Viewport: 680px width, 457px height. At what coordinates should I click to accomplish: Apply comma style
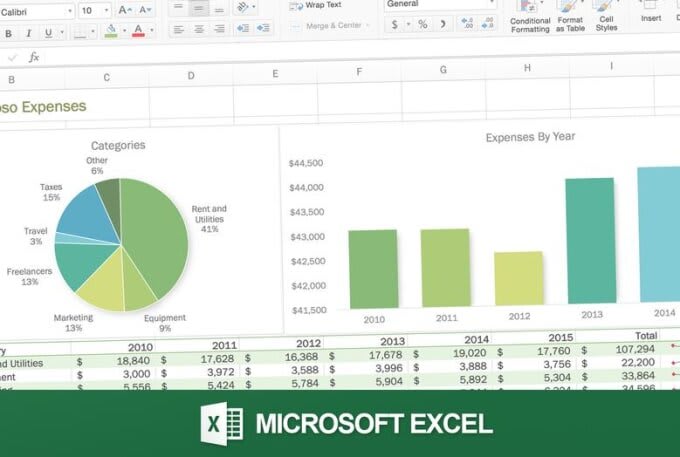click(443, 24)
